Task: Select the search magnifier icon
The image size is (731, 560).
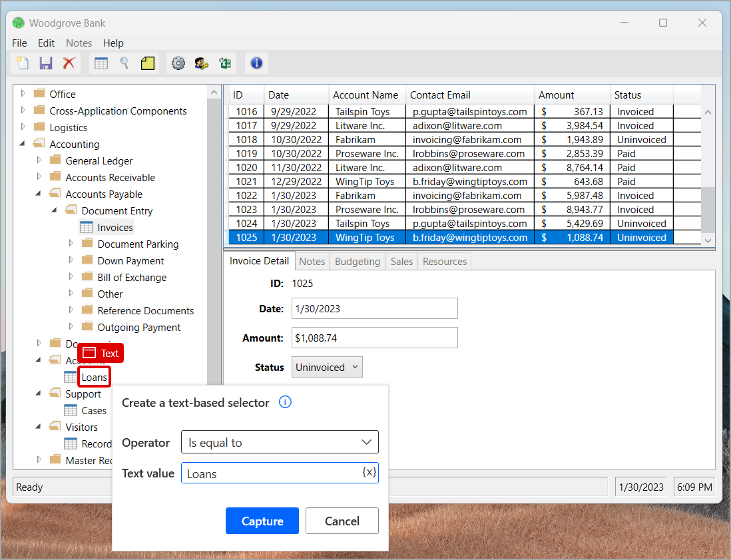Action: (x=124, y=63)
